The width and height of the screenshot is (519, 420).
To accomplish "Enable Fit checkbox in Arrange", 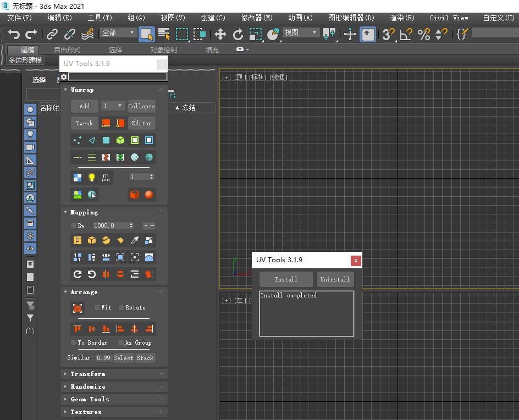I will pyautogui.click(x=97, y=307).
